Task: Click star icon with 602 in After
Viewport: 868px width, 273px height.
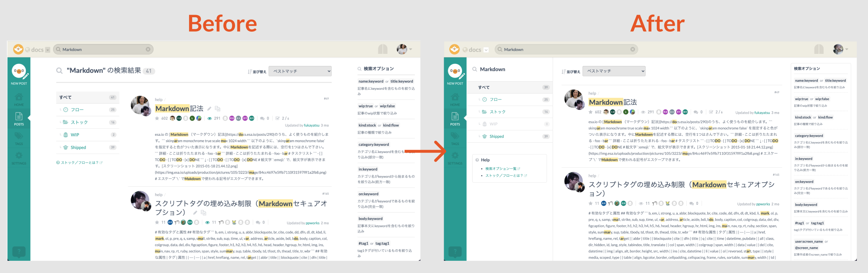Action: click(591, 112)
